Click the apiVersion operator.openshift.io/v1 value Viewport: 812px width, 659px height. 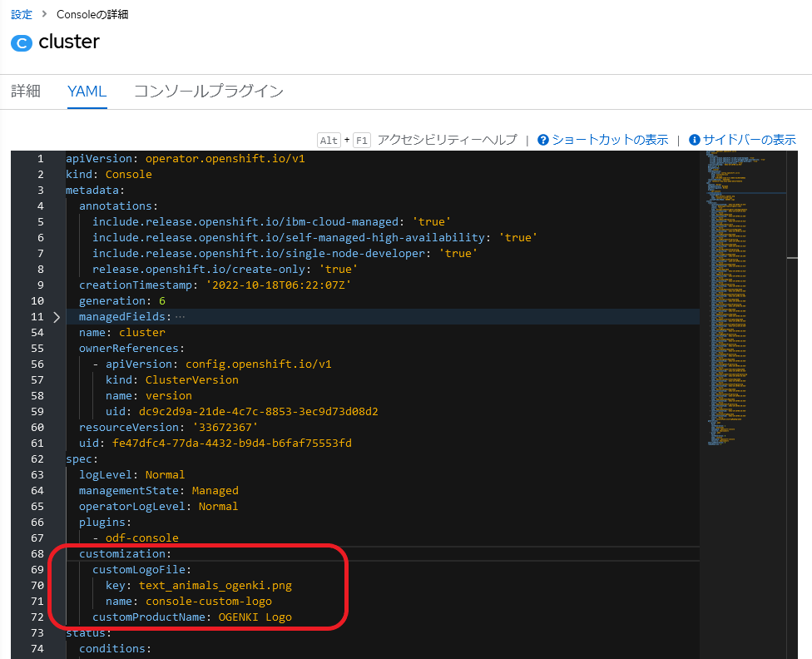225,159
